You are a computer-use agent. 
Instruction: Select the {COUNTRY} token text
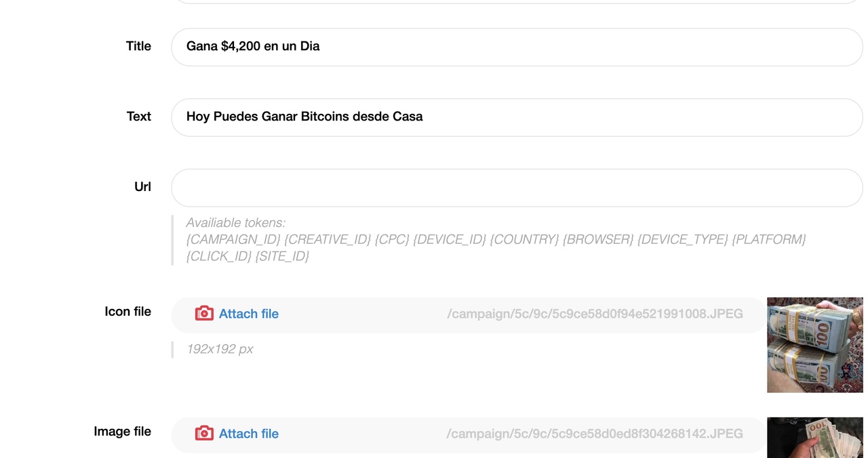pyautogui.click(x=524, y=239)
